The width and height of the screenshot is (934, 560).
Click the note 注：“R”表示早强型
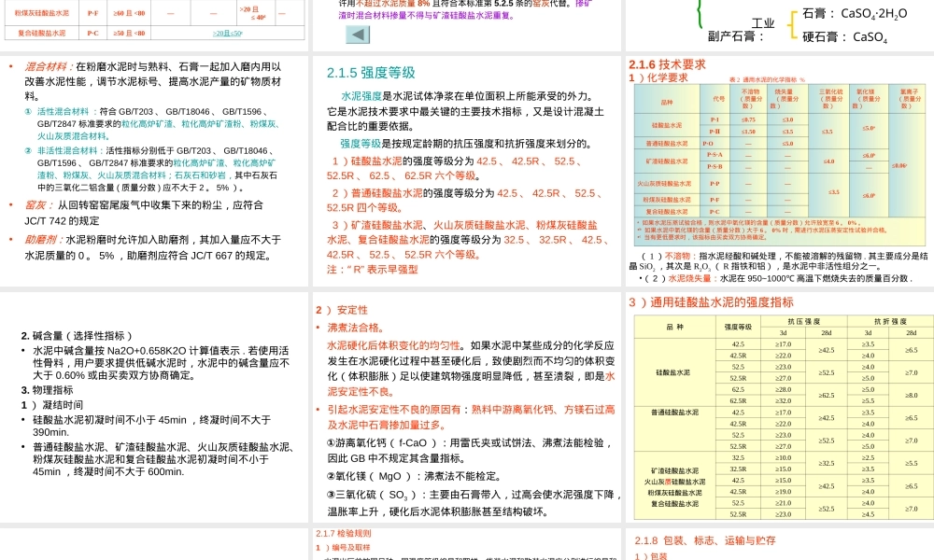(x=373, y=270)
